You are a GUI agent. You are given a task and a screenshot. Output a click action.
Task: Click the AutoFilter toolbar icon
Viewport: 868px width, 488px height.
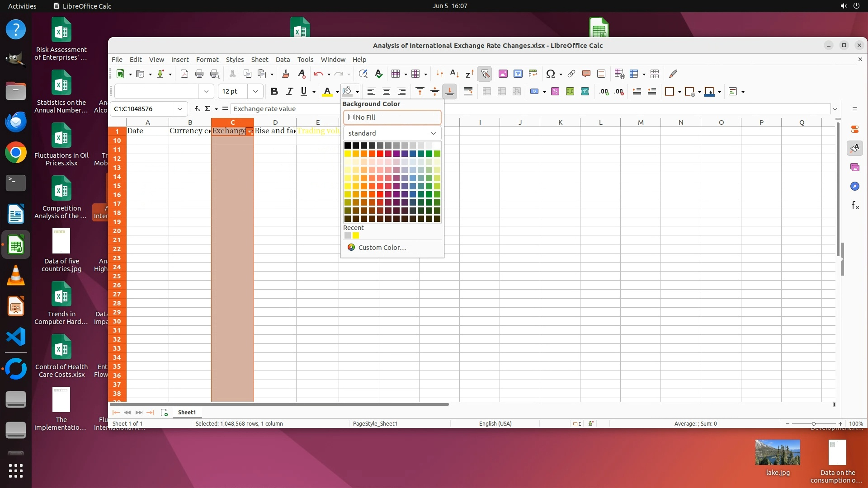click(485, 74)
